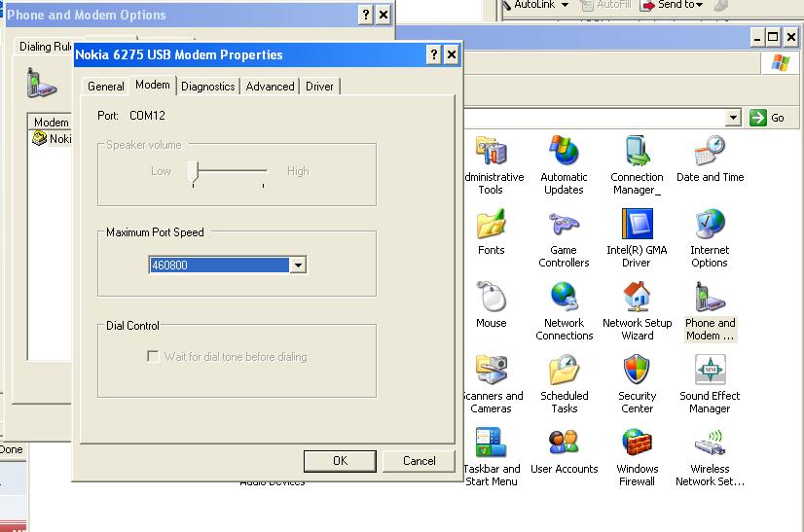Open the Date and Time icon
804x532 pixels.
(710, 153)
